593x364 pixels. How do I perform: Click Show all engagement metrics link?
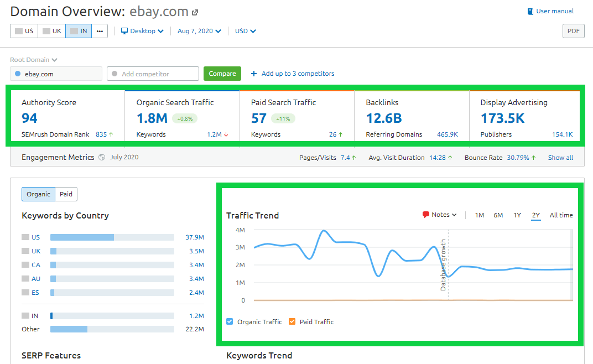560,158
